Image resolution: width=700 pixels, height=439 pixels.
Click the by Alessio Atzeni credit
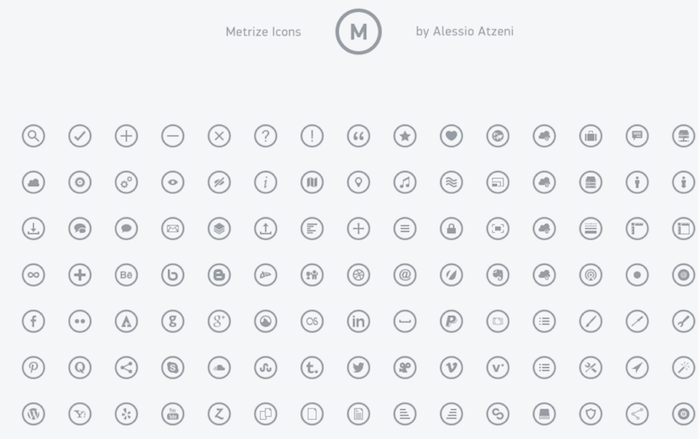tap(464, 32)
